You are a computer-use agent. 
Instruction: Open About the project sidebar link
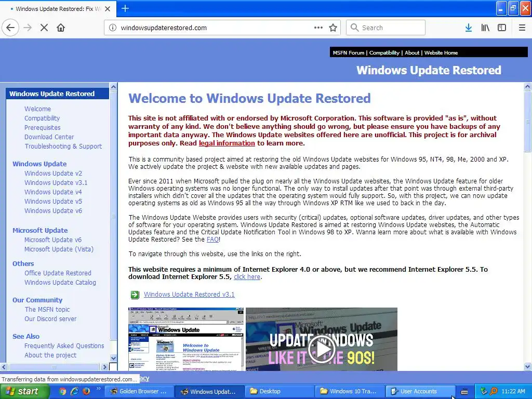coord(50,355)
